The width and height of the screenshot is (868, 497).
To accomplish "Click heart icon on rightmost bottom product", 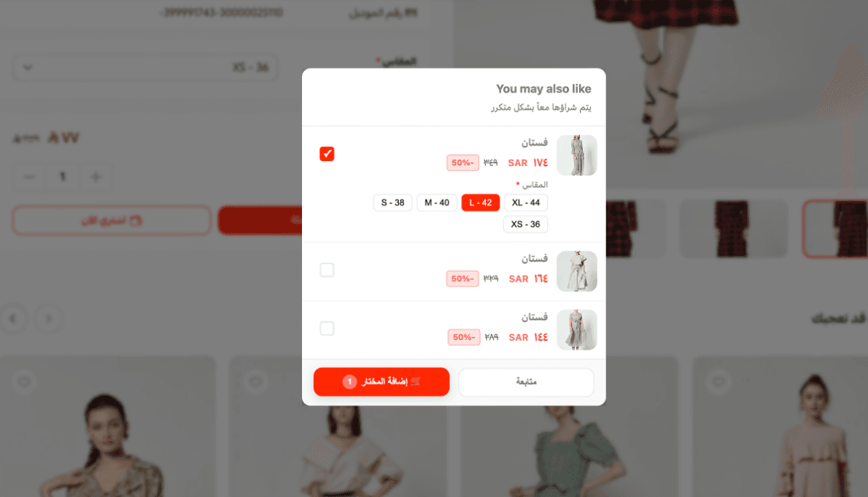I will pos(718,382).
